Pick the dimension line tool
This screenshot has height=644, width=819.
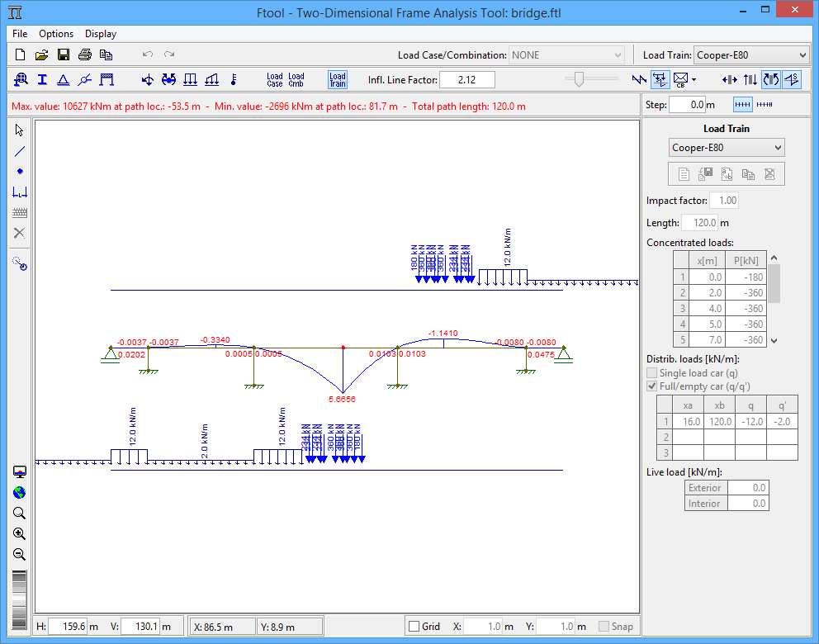(x=20, y=192)
